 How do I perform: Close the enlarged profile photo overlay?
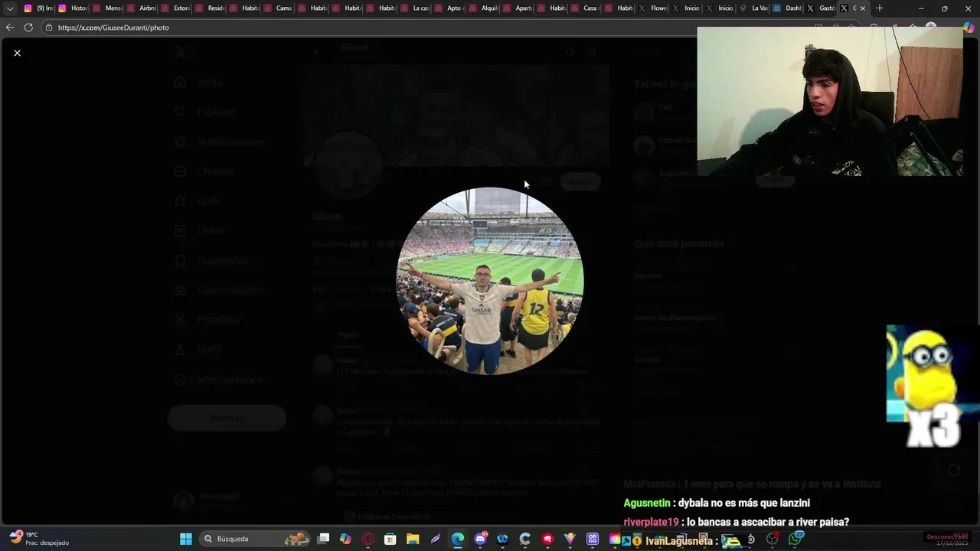[17, 53]
